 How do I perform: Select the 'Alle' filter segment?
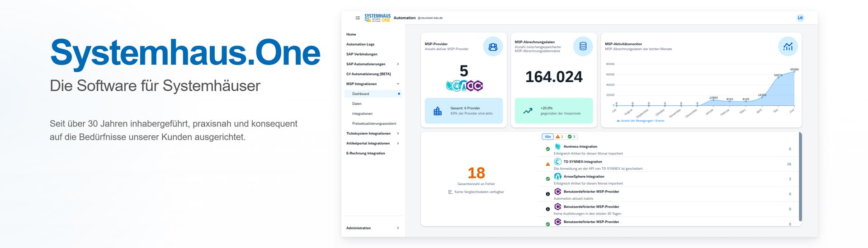click(547, 136)
